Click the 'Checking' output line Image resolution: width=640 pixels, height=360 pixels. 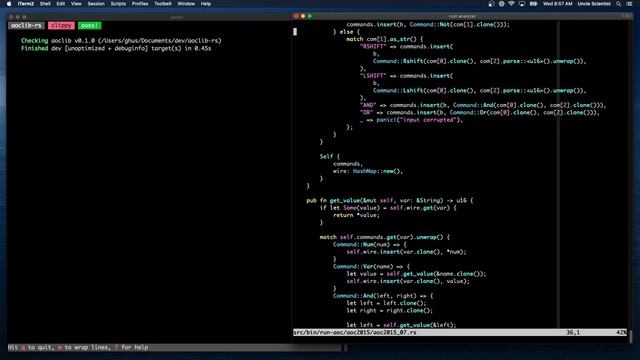pos(121,41)
